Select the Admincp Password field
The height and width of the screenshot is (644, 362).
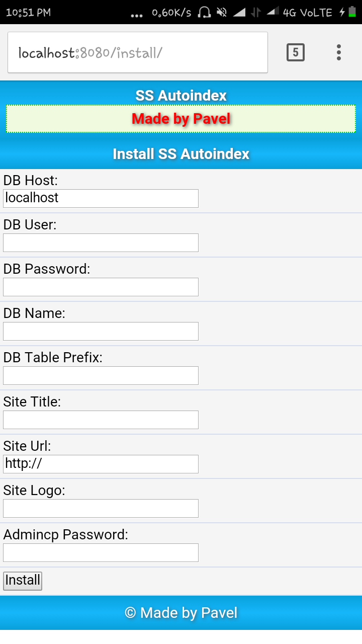tap(101, 552)
